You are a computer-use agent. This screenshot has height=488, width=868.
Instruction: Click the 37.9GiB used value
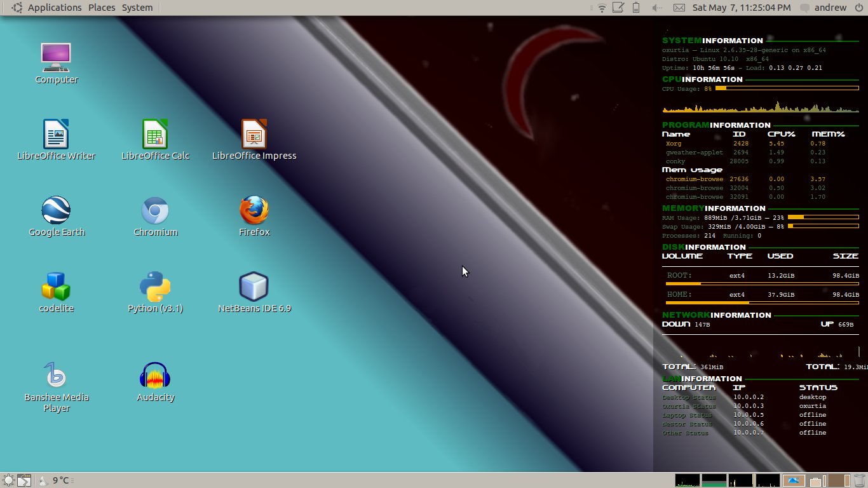tap(781, 295)
